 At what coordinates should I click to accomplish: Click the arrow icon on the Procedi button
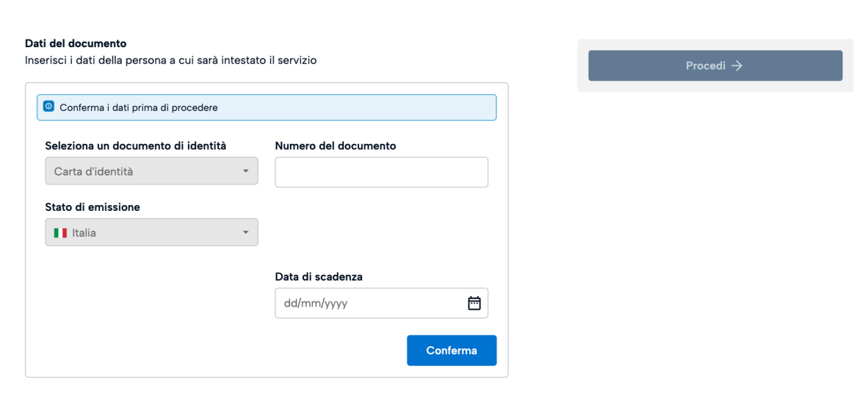pos(737,65)
